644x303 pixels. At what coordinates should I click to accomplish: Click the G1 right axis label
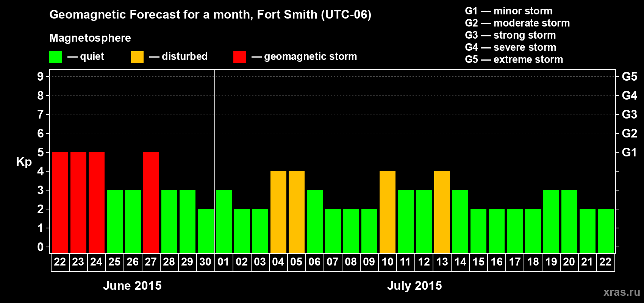point(630,152)
